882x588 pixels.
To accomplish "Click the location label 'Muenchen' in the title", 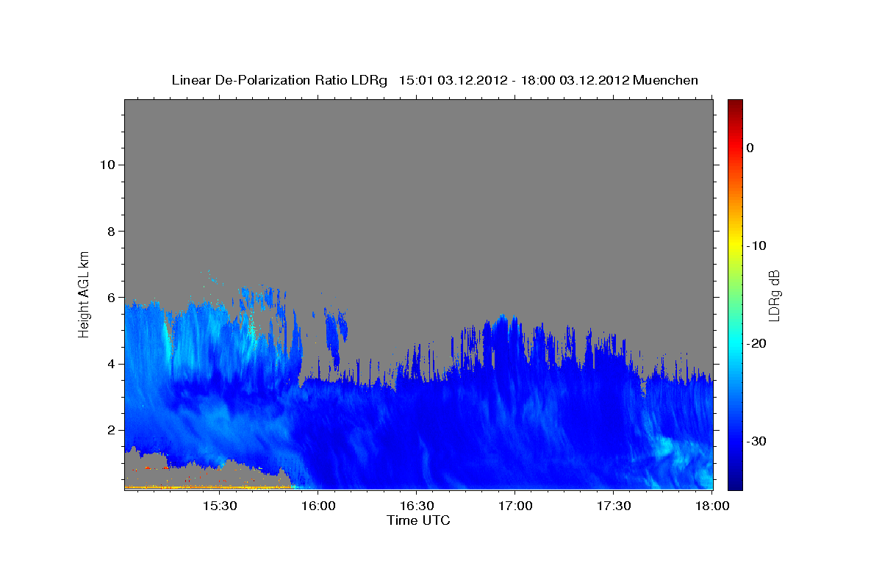I will point(665,80).
